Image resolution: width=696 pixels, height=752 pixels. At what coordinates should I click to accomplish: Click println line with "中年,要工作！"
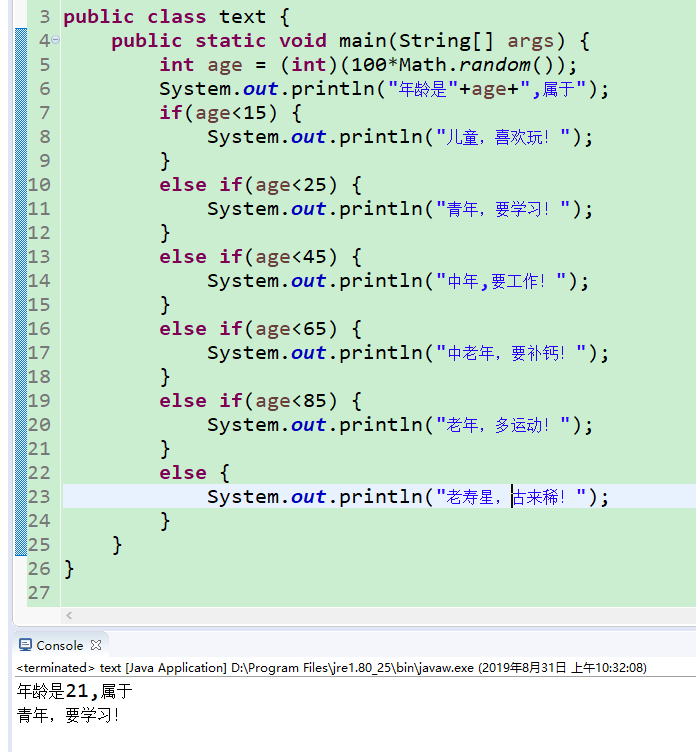click(x=398, y=281)
